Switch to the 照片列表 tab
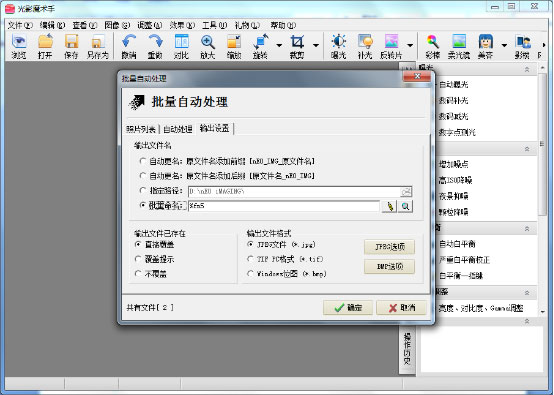The image size is (554, 395). click(141, 129)
